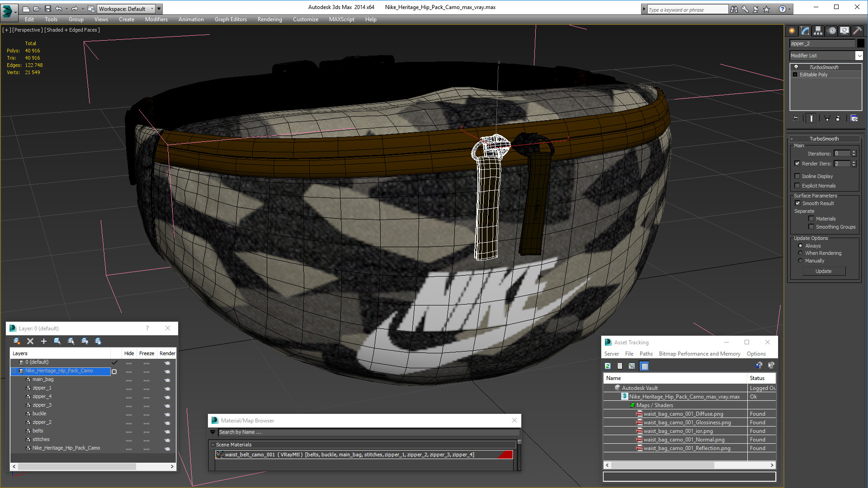Screen dimensions: 868x488
Task: Collapse the Nike_Heritage_Hip_Pack_Camo layer tree
Action: click(14, 371)
